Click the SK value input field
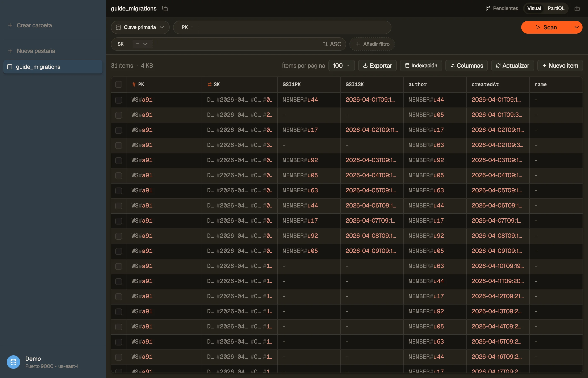The width and height of the screenshot is (588, 378). 236,44
